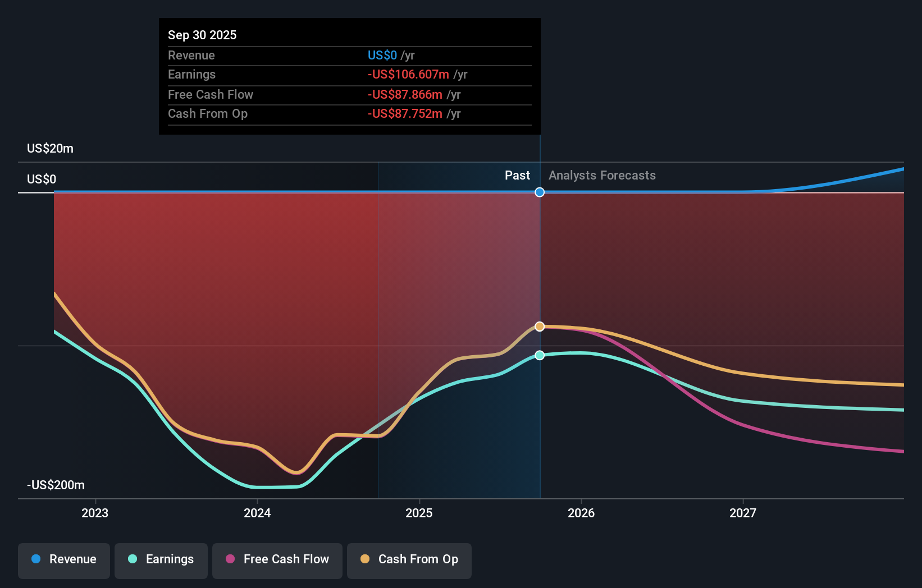Click the US$20m gridline on the axis
Viewport: 922px width, 588px height.
coord(49,148)
